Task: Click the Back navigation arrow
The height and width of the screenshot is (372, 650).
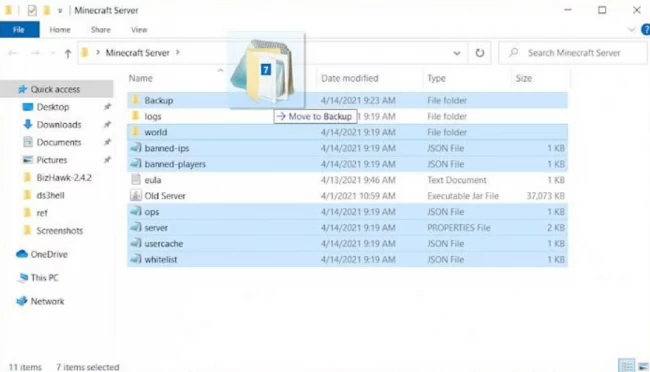Action: tap(13, 53)
